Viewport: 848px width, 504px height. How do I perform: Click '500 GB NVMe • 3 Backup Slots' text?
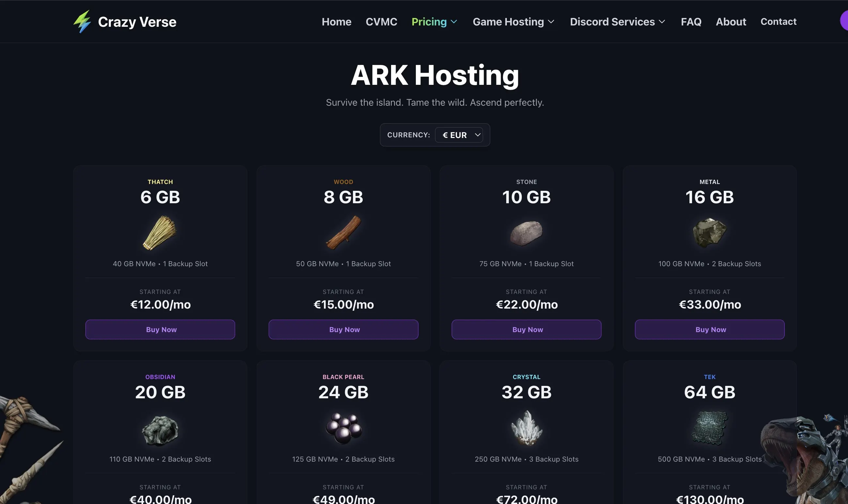[x=709, y=459]
